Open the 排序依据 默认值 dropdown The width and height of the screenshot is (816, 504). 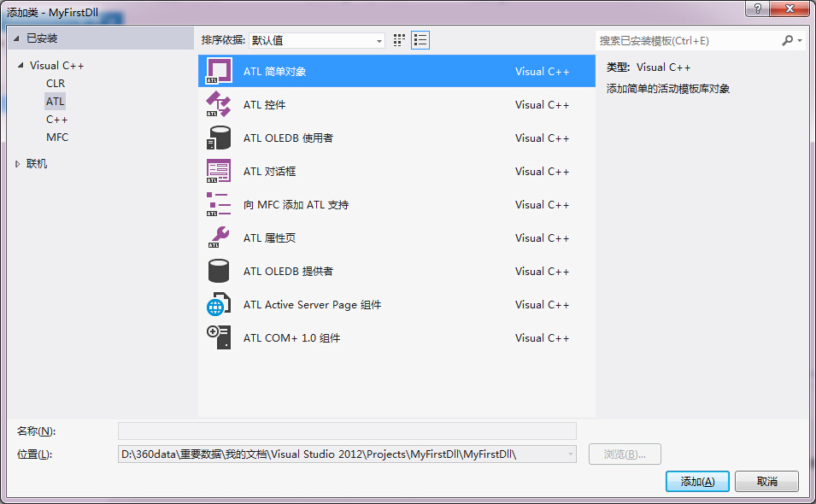316,40
